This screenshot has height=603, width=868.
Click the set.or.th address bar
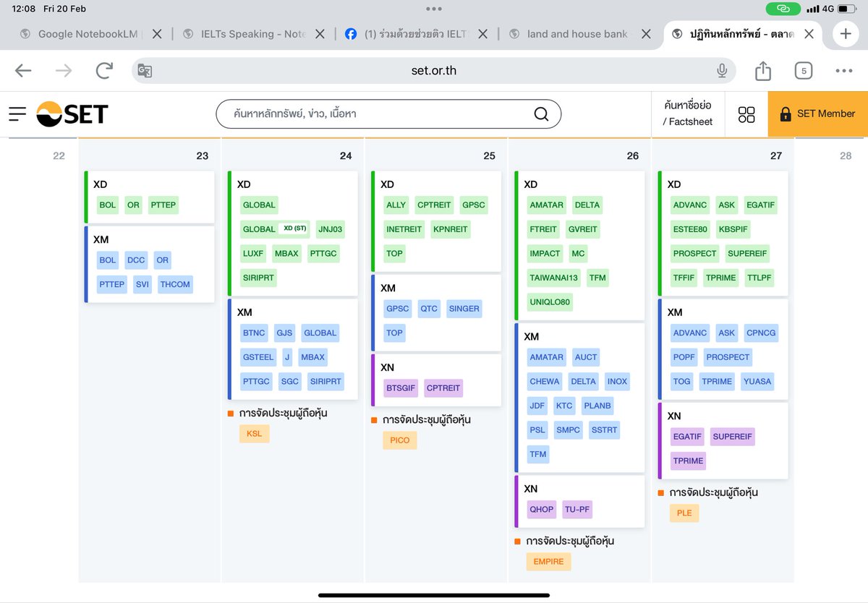point(433,71)
